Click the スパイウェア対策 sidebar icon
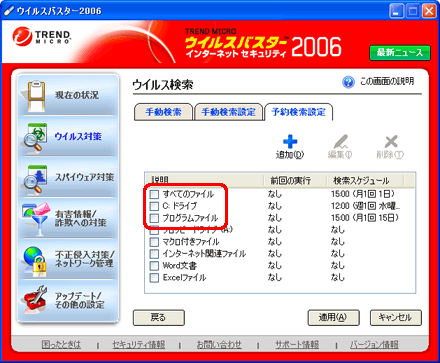The height and width of the screenshot is (363, 440). 35,178
